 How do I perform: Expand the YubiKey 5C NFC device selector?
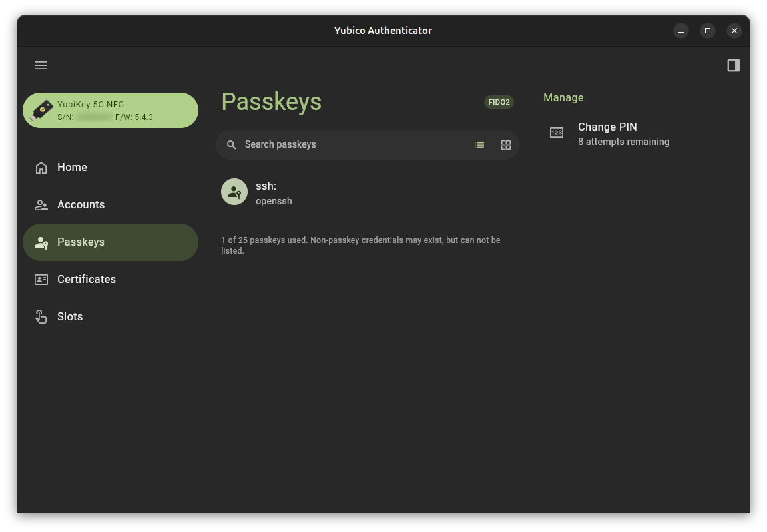(x=110, y=110)
